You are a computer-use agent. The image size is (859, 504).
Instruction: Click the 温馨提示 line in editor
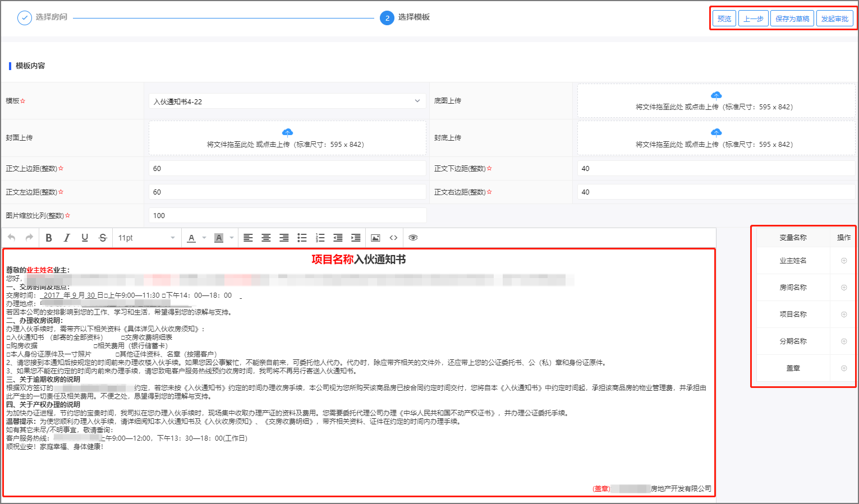(x=233, y=422)
